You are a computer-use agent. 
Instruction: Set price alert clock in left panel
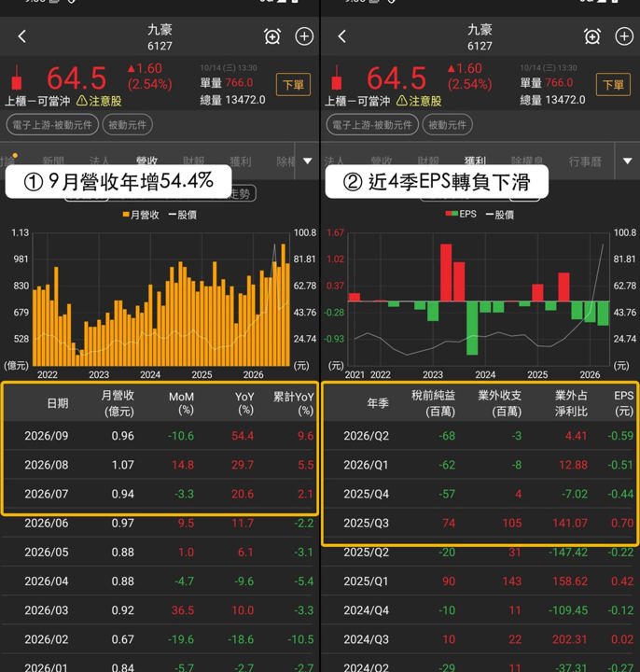point(272,36)
